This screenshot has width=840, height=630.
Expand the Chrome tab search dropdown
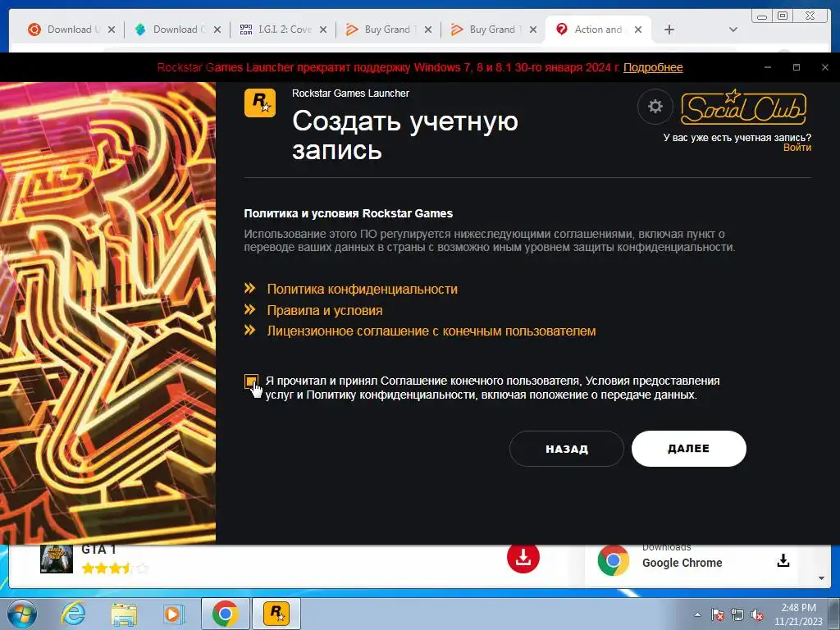pyautogui.click(x=733, y=30)
